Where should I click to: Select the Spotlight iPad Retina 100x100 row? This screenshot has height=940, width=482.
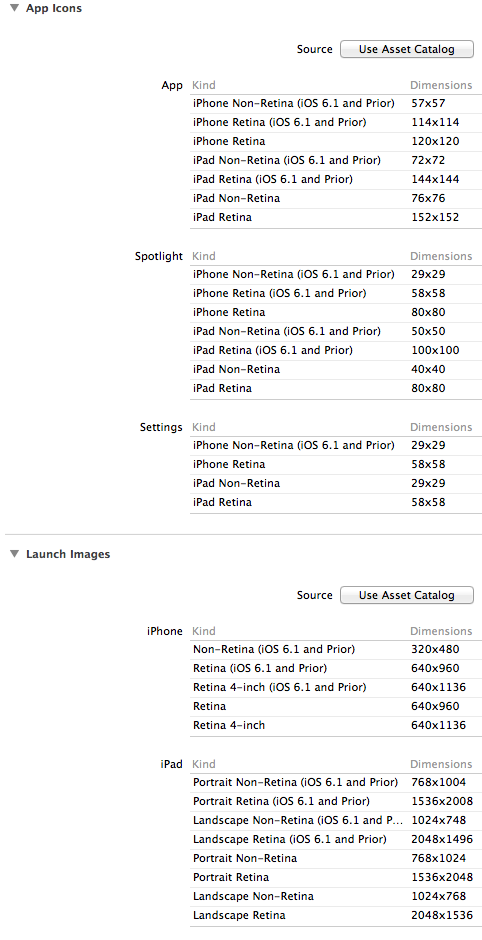point(336,350)
